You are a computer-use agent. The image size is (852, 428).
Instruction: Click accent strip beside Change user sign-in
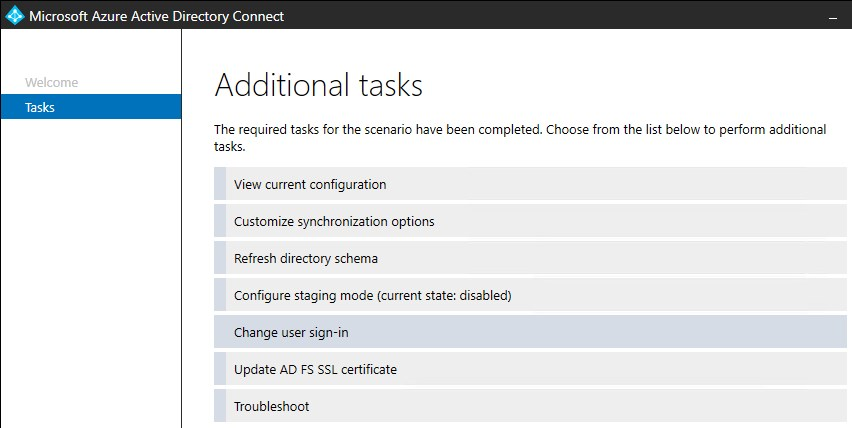pos(220,332)
